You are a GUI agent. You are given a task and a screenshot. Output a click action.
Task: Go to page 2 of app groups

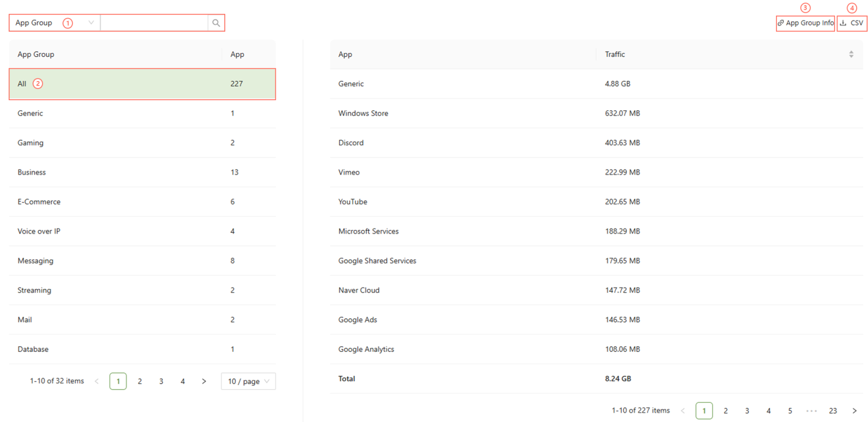(139, 381)
